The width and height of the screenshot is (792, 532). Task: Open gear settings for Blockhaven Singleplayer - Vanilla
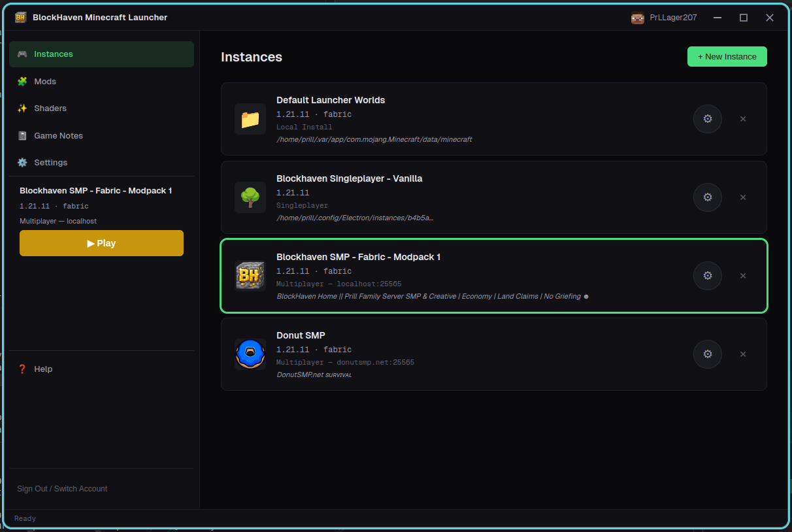(x=707, y=197)
